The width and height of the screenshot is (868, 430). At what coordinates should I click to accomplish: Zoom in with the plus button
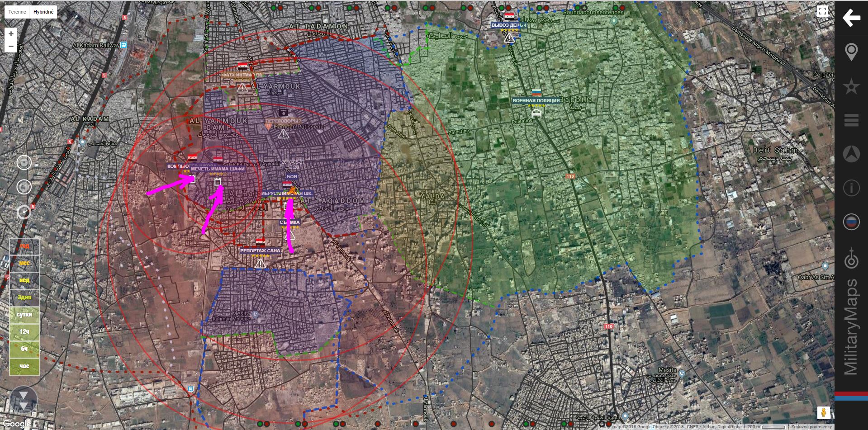click(x=11, y=33)
